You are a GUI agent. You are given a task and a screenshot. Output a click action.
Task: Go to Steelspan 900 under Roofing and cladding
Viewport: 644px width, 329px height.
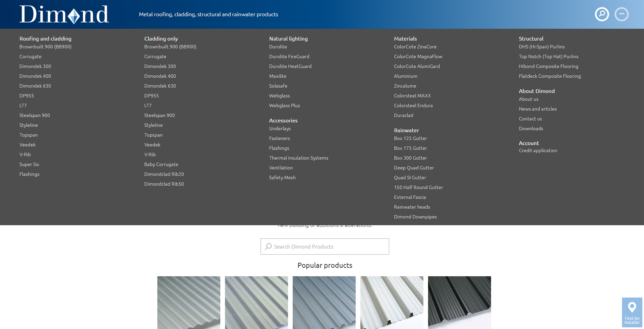pos(35,115)
